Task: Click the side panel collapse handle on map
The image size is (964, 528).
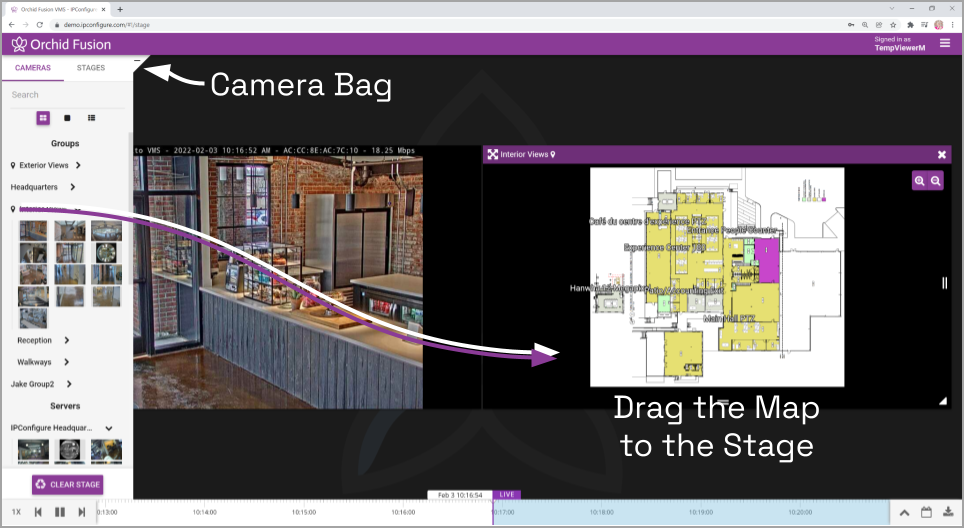Action: tap(944, 283)
